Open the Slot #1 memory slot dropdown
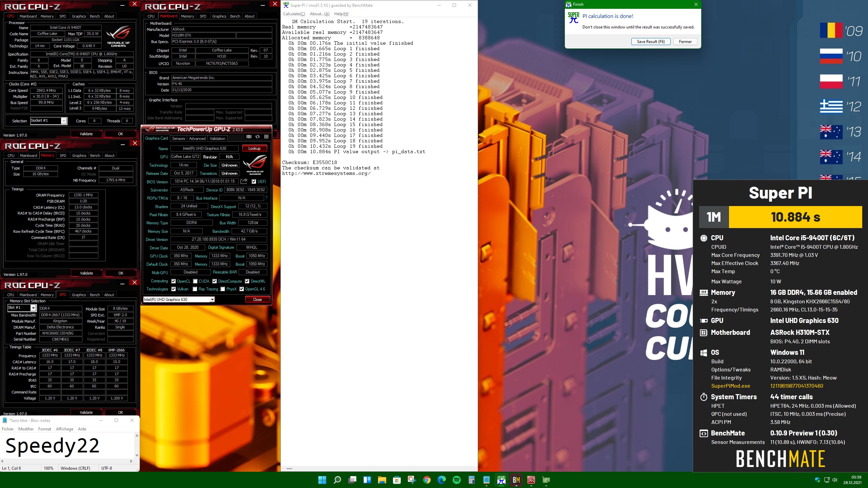Screen dimensions: 868x488 (33, 308)
